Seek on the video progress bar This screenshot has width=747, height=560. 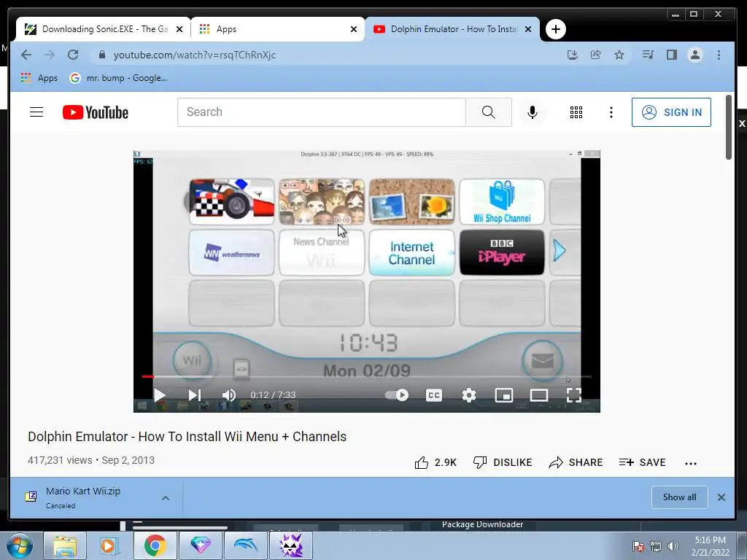point(366,377)
